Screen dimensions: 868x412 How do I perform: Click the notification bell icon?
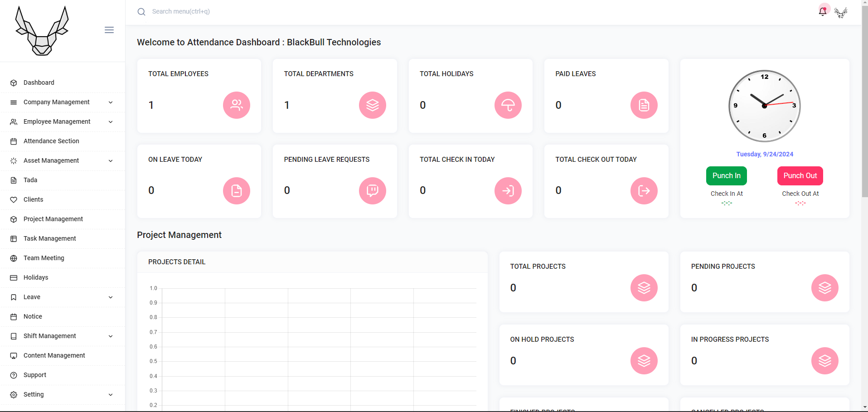pyautogui.click(x=823, y=11)
